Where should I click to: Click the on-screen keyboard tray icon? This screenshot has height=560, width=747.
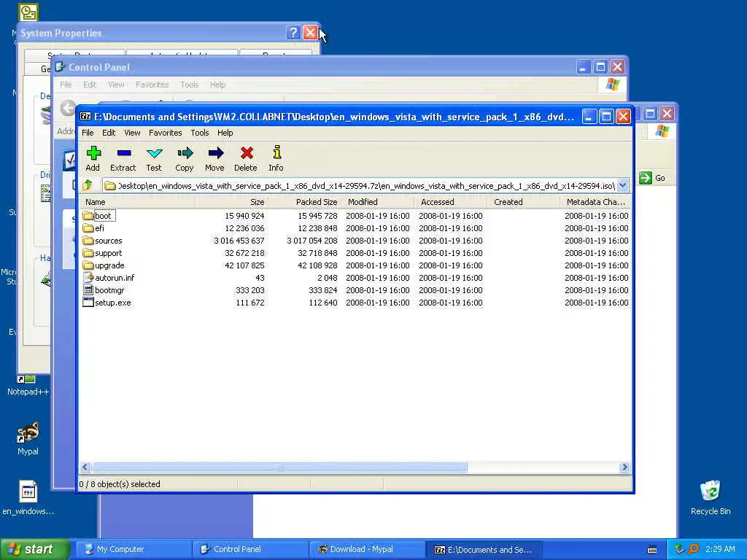pyautogui.click(x=652, y=550)
